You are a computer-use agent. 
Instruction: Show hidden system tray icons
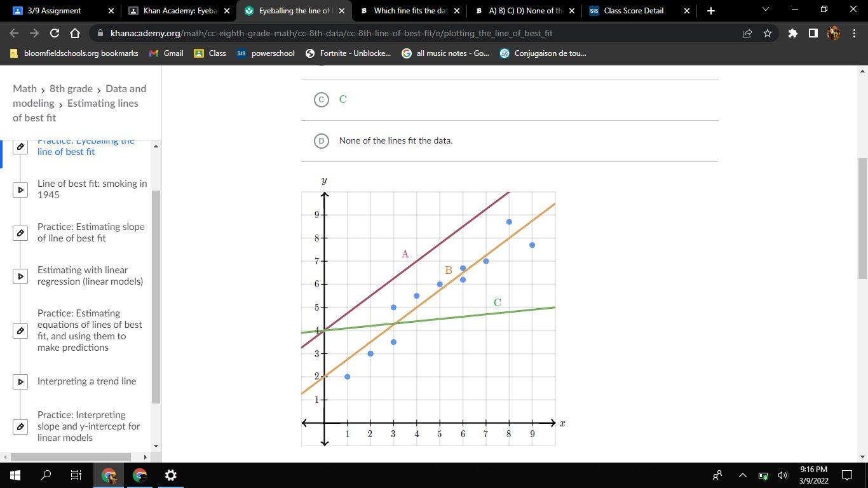point(742,475)
